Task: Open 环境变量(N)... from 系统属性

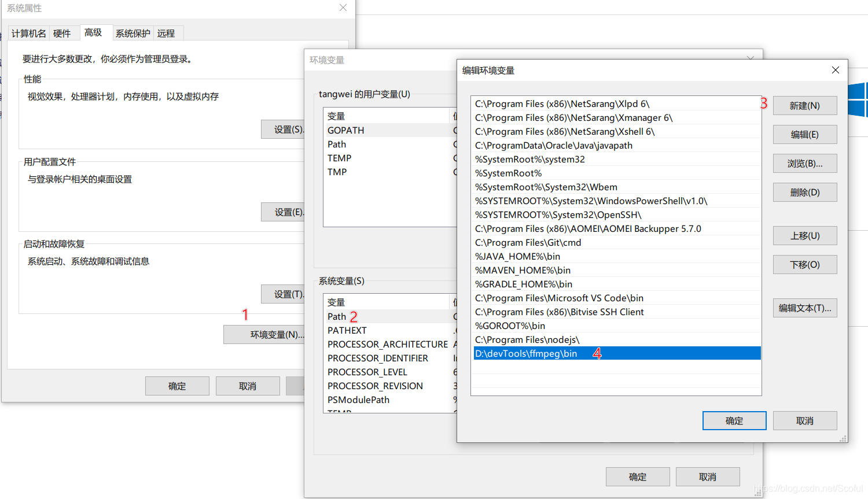Action: 264,335
